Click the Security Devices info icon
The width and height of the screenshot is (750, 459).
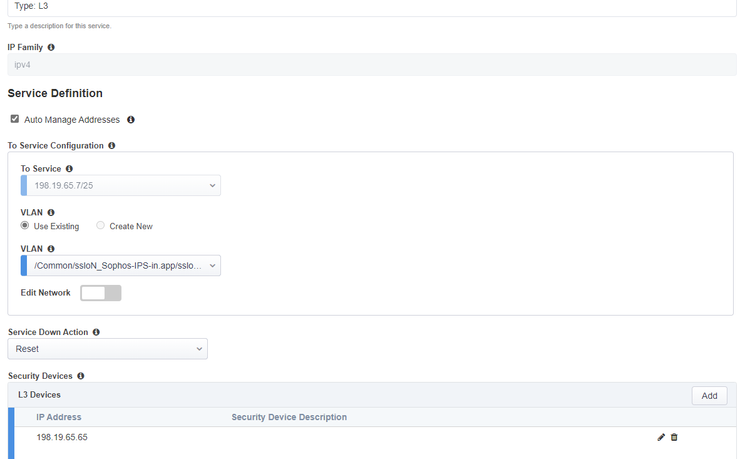81,376
